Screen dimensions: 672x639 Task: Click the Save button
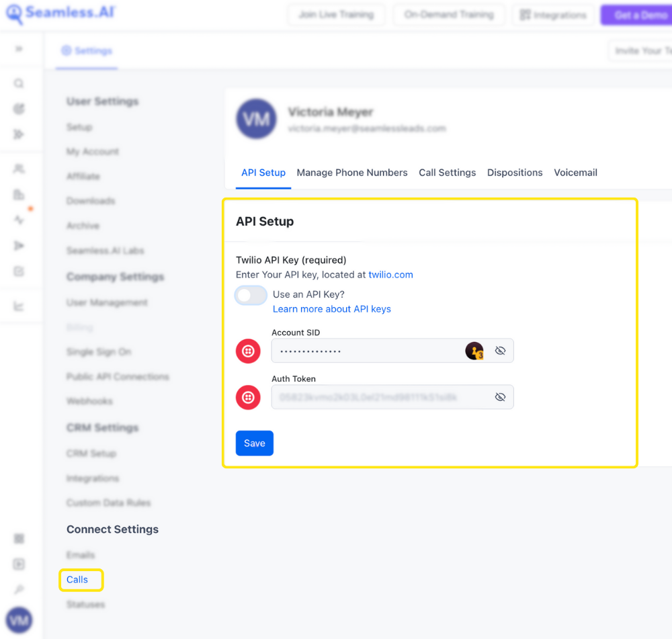[x=255, y=443]
